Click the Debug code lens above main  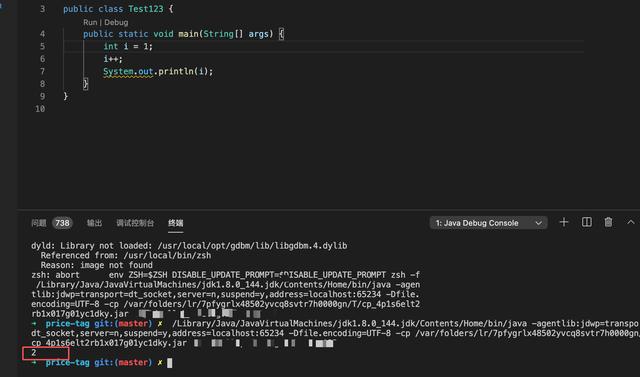(x=116, y=22)
